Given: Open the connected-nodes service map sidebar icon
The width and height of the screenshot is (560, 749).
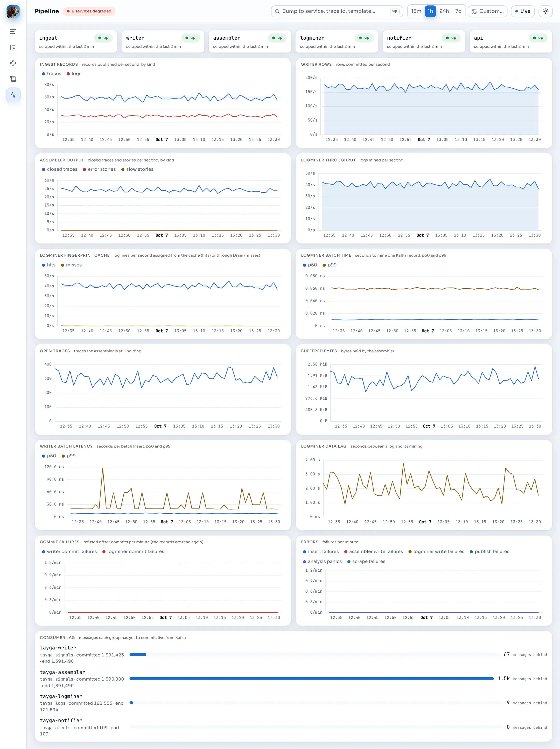Looking at the screenshot, I should tap(13, 63).
